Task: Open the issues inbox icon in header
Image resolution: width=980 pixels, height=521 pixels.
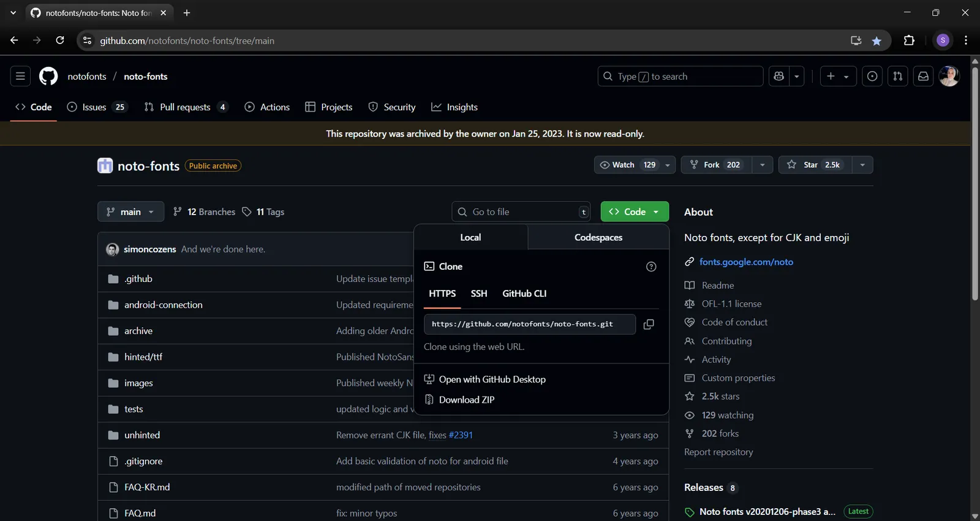Action: (x=872, y=76)
